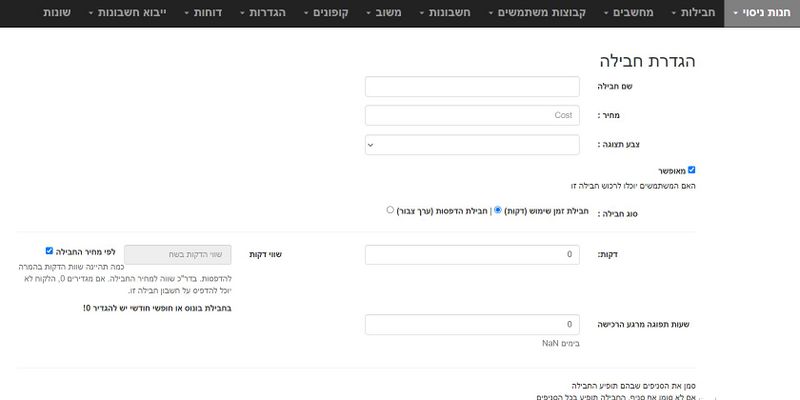Open the הגדרות settings menu
This screenshot has height=400, width=800.
[263, 13]
